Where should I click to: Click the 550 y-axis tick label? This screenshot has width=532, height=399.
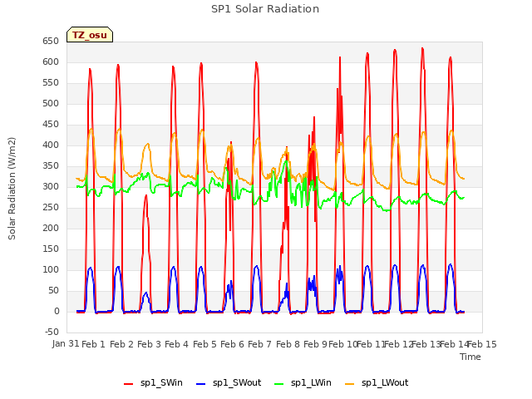point(51,83)
